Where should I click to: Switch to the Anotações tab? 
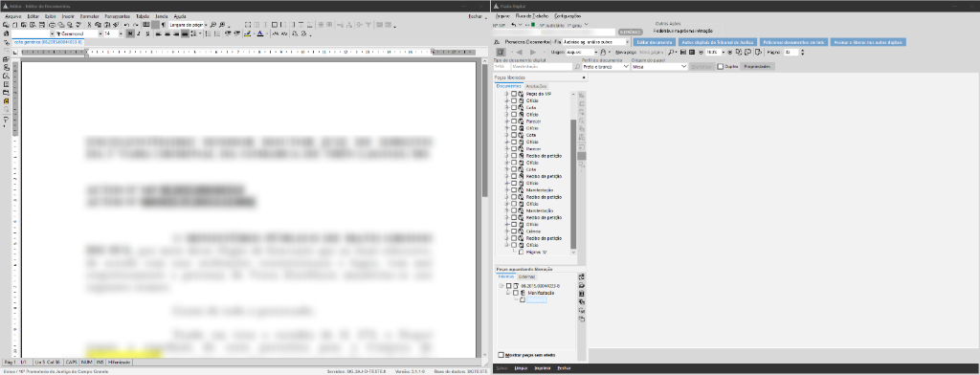pyautogui.click(x=536, y=86)
